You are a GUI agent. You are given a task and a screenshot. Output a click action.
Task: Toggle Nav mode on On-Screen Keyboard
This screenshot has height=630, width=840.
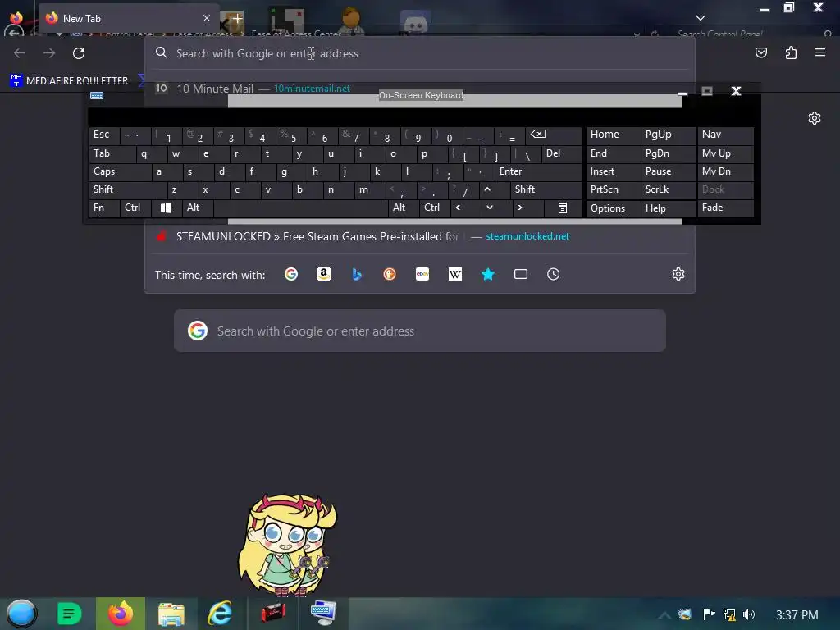coord(725,135)
